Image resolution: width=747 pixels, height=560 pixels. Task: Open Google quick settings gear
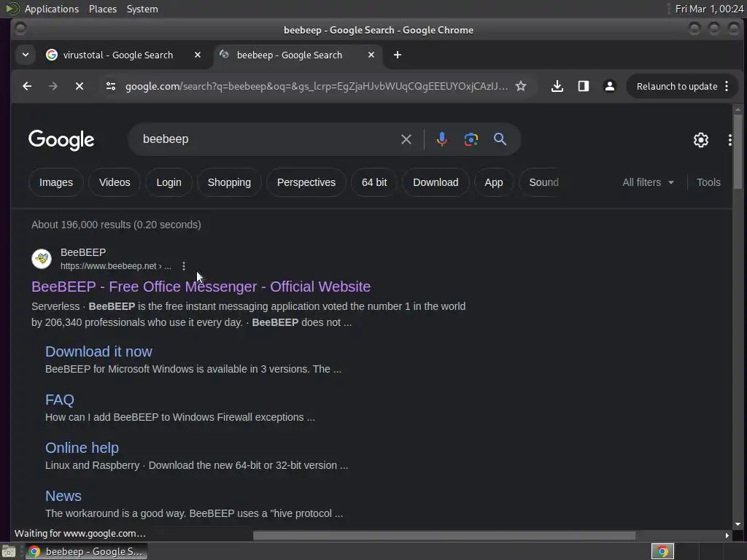[701, 139]
